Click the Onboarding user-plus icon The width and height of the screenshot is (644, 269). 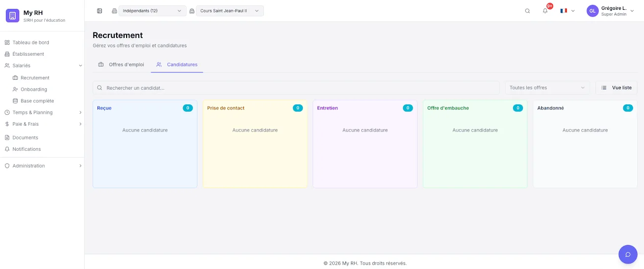point(15,89)
